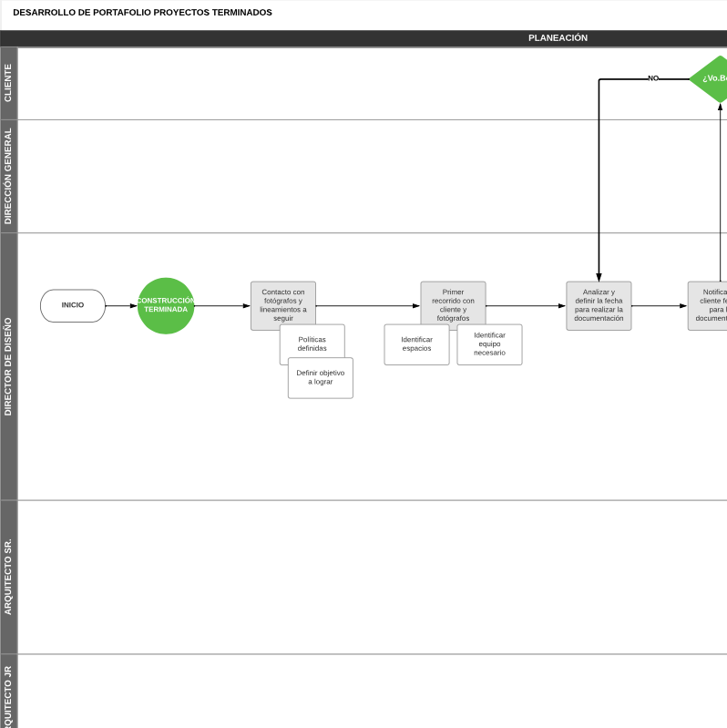Click the 'Primer recorrido con cliente' step

tap(453, 302)
